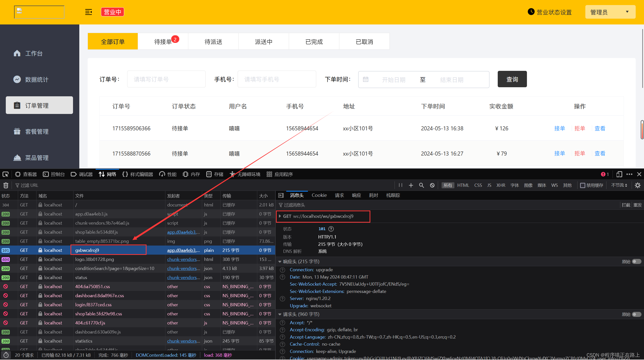Click the element picker icon in devtools
This screenshot has width=644, height=360.
(x=5, y=174)
